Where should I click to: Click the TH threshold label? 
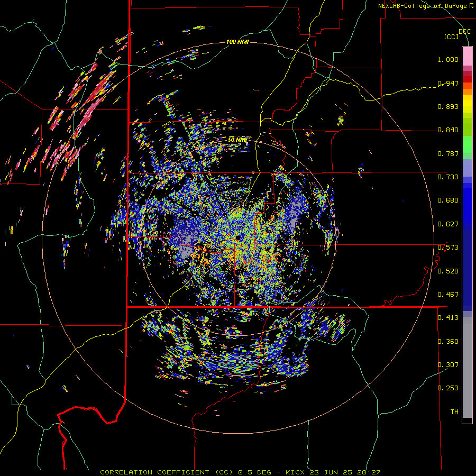pyautogui.click(x=454, y=412)
